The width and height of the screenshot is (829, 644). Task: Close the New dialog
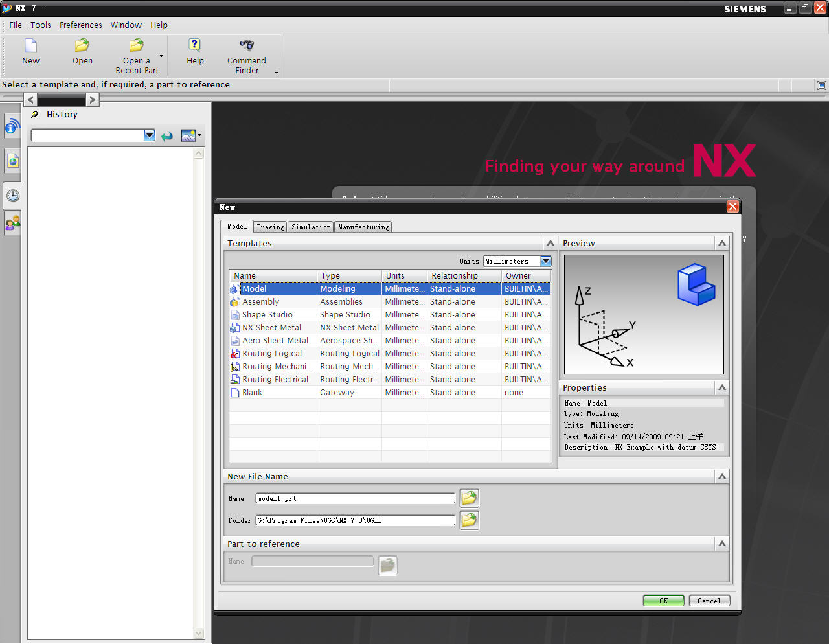732,207
